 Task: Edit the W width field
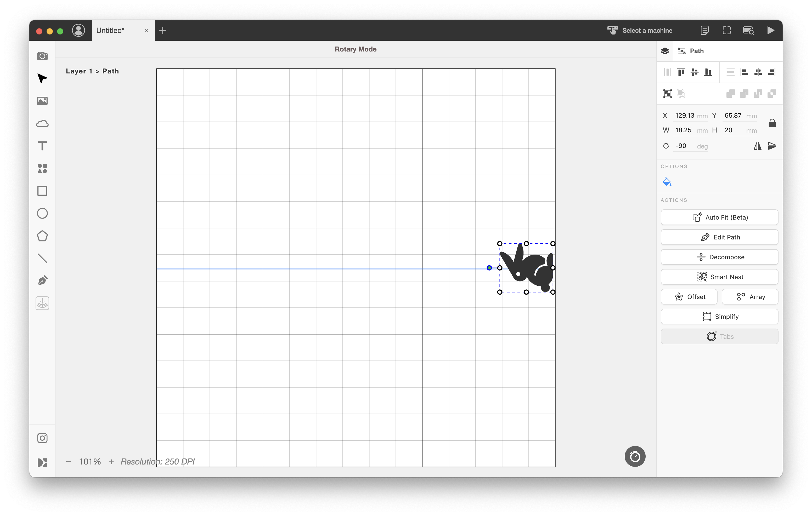(x=690, y=130)
